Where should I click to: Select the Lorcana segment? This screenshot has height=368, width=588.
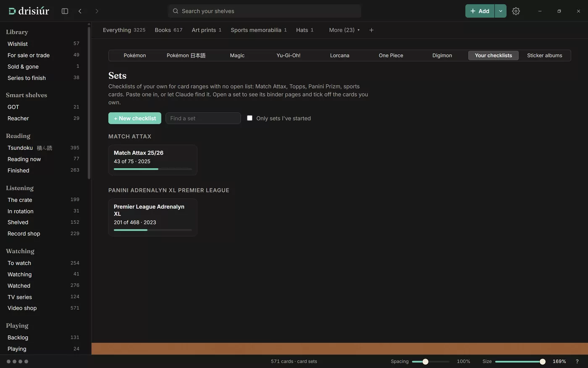click(x=340, y=56)
